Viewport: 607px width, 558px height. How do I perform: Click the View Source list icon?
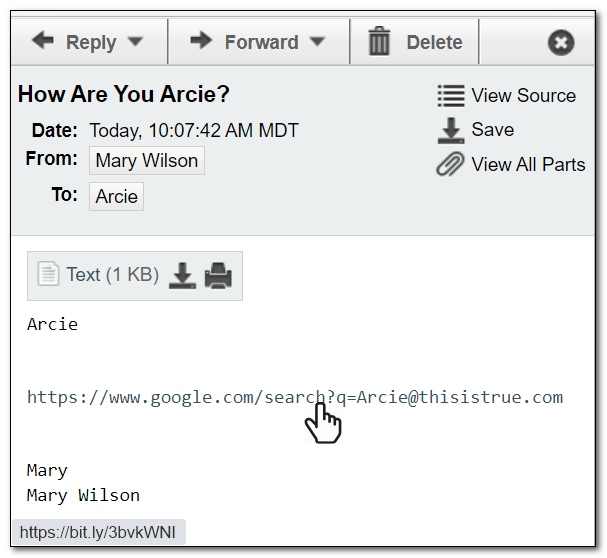point(451,96)
